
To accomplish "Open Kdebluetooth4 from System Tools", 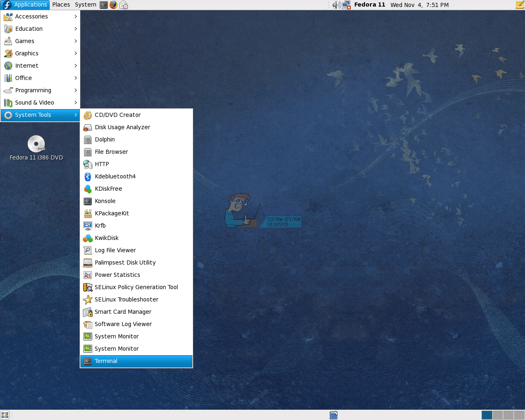I will pos(115,176).
